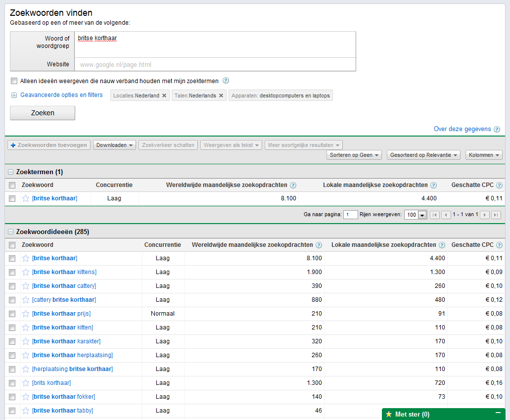Image resolution: width=510 pixels, height=420 pixels.
Task: Star the britse korthaar kittens keyword
Action: [x=26, y=272]
